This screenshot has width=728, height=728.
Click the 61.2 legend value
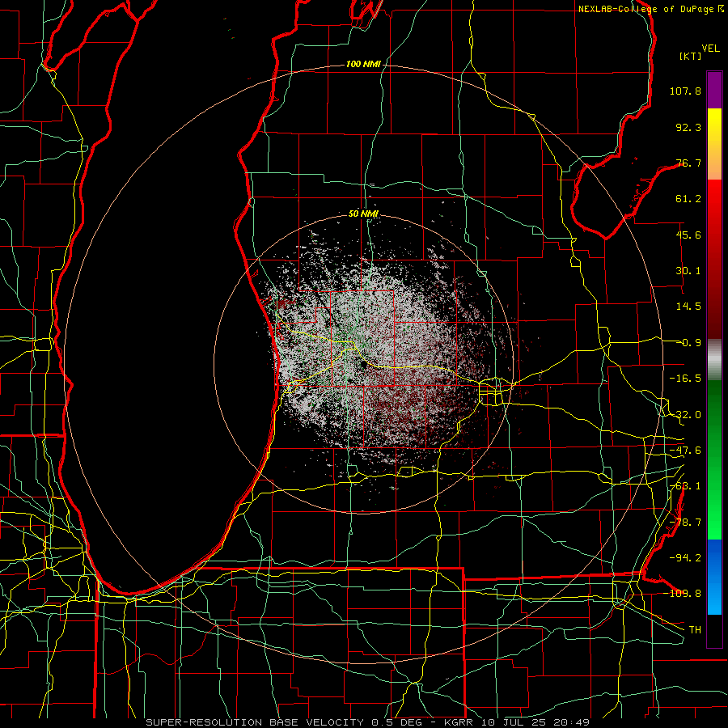click(x=688, y=199)
